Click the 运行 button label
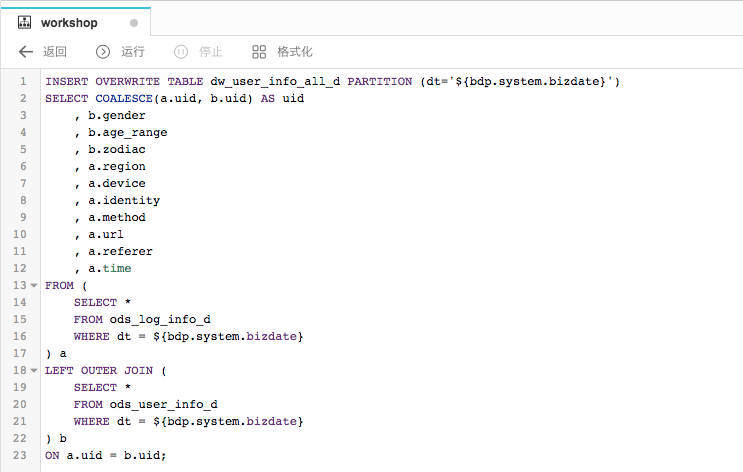The image size is (743, 472). coord(133,52)
